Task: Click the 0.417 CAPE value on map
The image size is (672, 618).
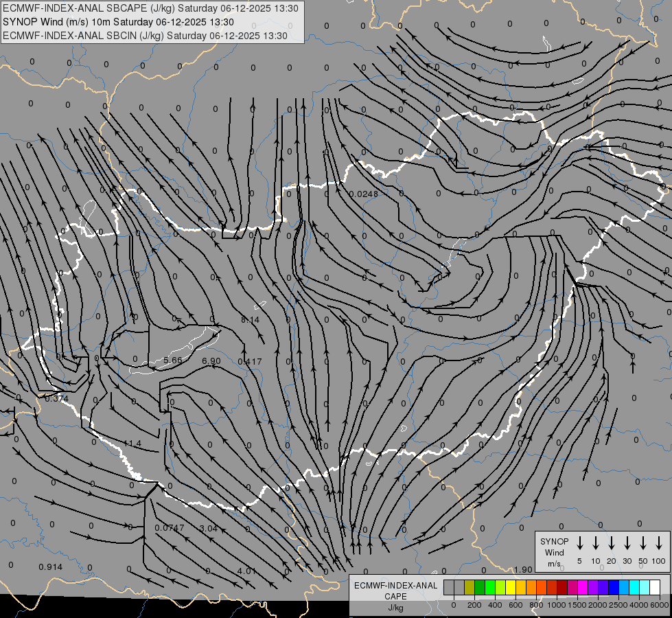Action: coord(249,362)
